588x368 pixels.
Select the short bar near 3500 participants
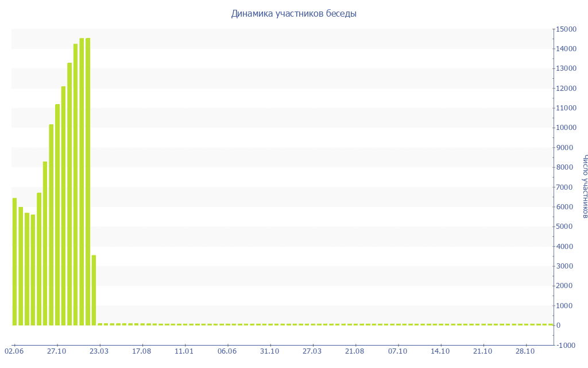94,290
